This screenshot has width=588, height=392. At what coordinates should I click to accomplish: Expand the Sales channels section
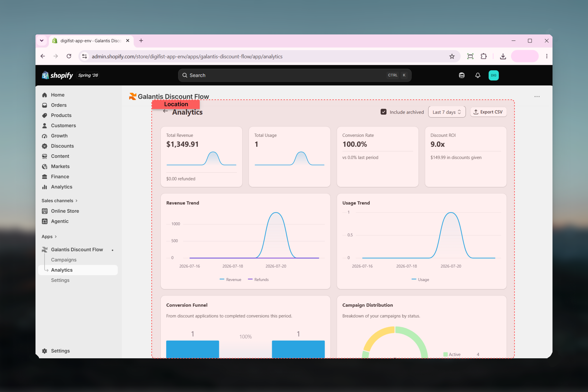click(x=60, y=201)
